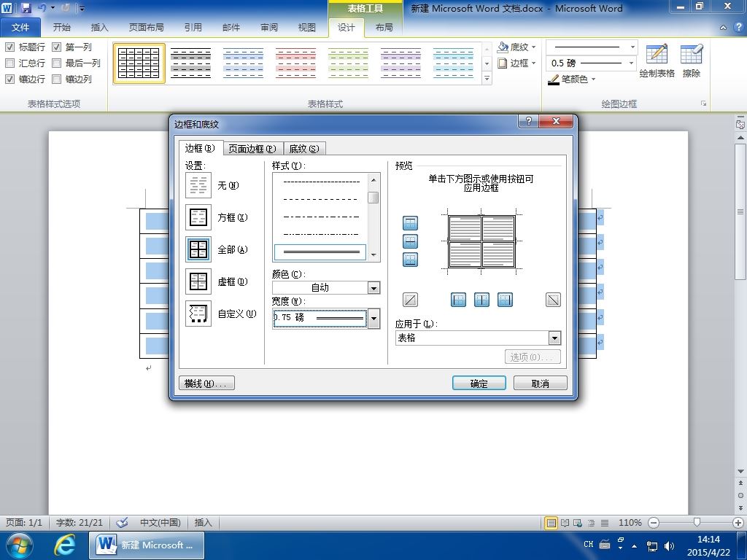This screenshot has height=560, width=747.
Task: Switch to print layout view icon
Action: tap(551, 523)
